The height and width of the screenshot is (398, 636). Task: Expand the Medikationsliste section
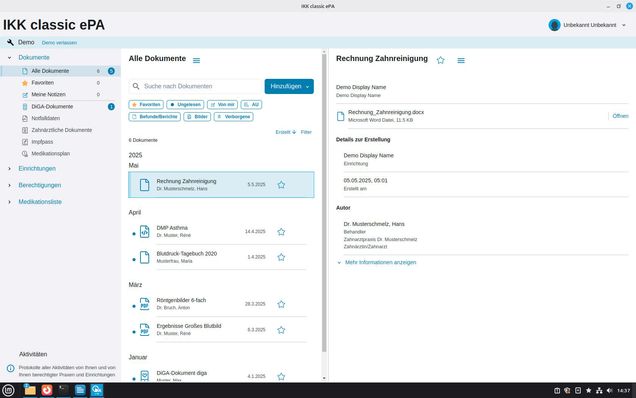click(x=9, y=202)
